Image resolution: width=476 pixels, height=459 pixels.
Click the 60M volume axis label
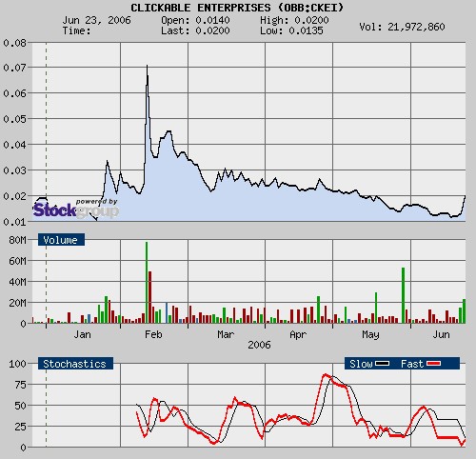point(18,261)
